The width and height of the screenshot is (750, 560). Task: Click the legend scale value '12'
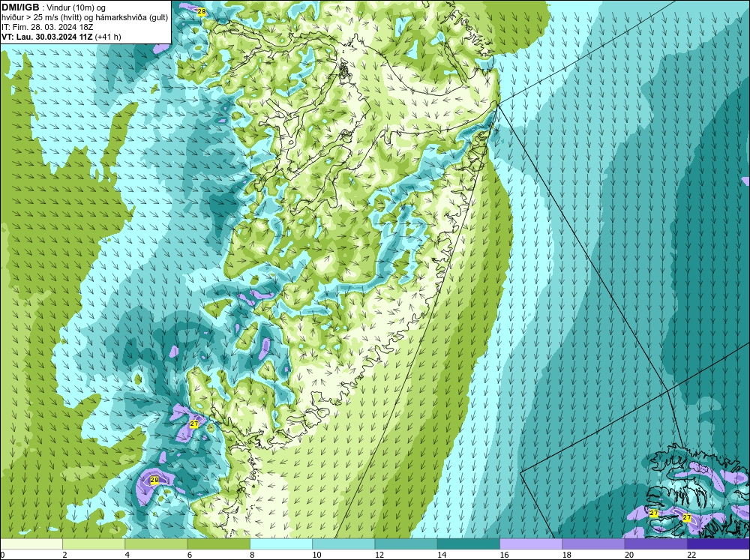click(x=379, y=555)
